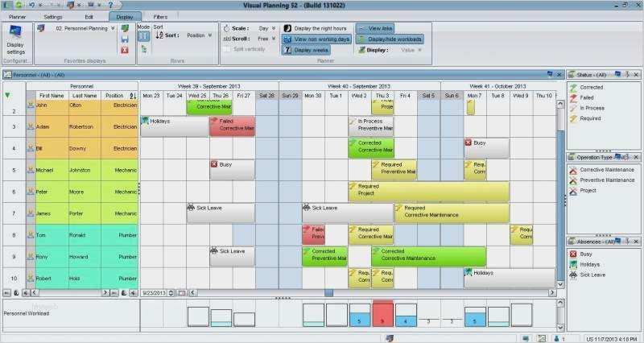Click the date stepper next to 9/23/2013

171,293
